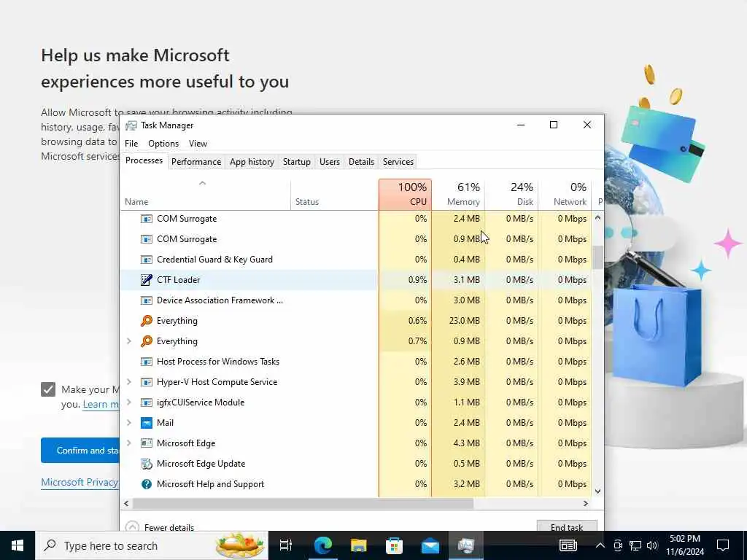
Task: Switch to the Startup tab
Action: 296,162
